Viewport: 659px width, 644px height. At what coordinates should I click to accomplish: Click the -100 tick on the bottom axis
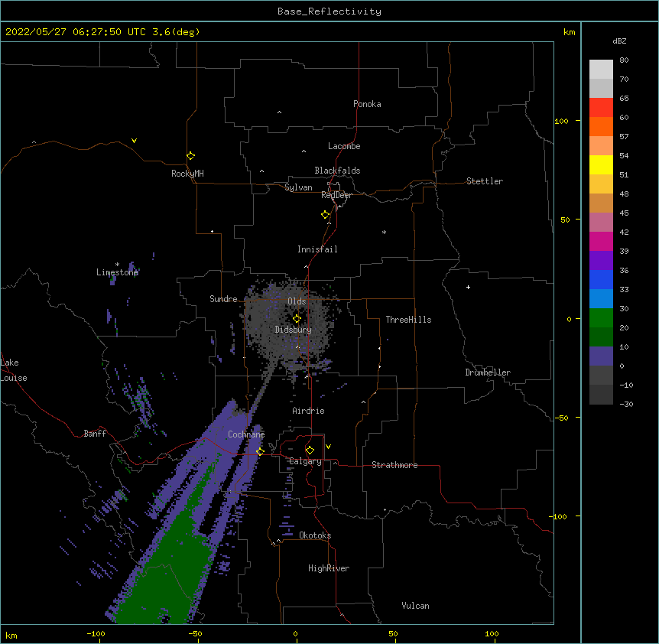click(x=96, y=633)
